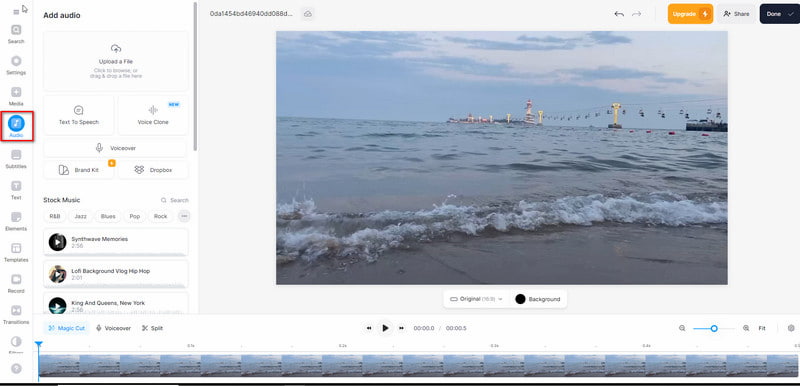Viewport: 800px width, 386px height.
Task: Click the help question mark icon
Action: click(x=16, y=368)
